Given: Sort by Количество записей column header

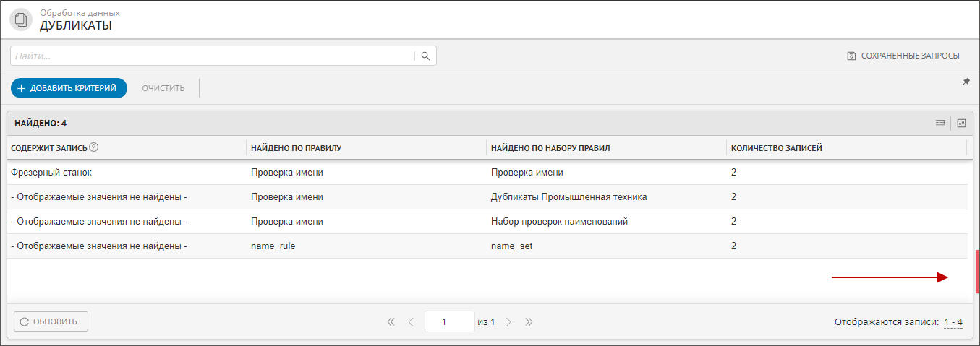Looking at the screenshot, I should pyautogui.click(x=776, y=148).
